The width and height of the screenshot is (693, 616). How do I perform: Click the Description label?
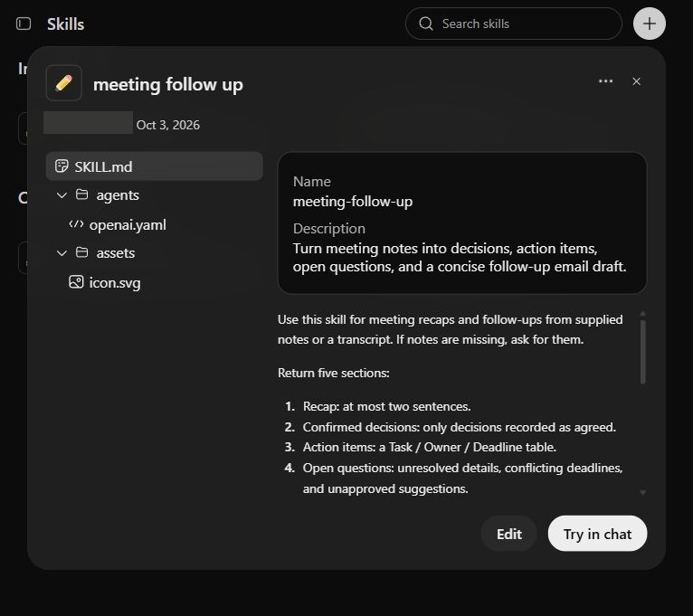pyautogui.click(x=328, y=229)
